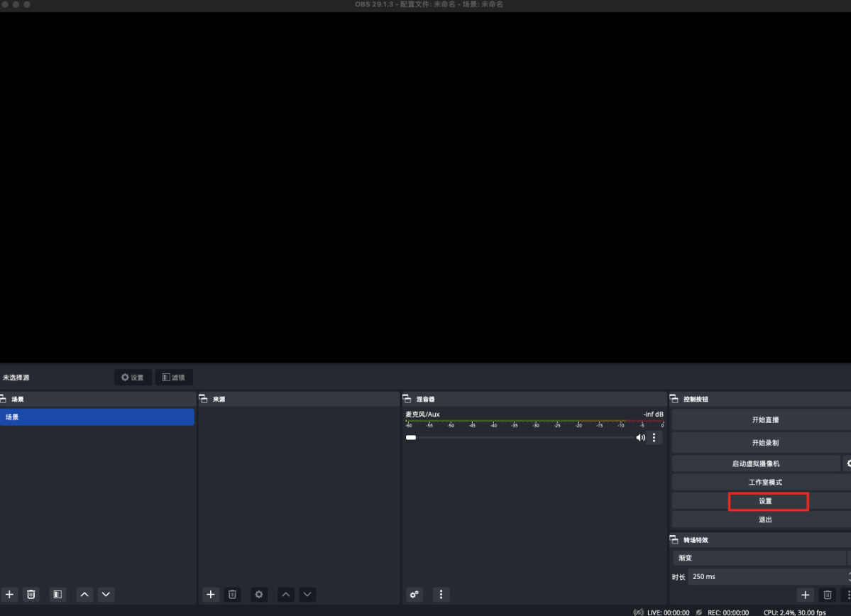Open mixer panel three-dot menu at bottom
Viewport: 851px width, 616px height.
point(441,594)
